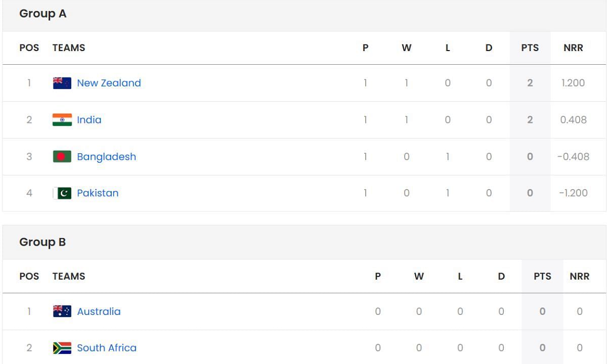Open the South Africa team link

(x=107, y=348)
